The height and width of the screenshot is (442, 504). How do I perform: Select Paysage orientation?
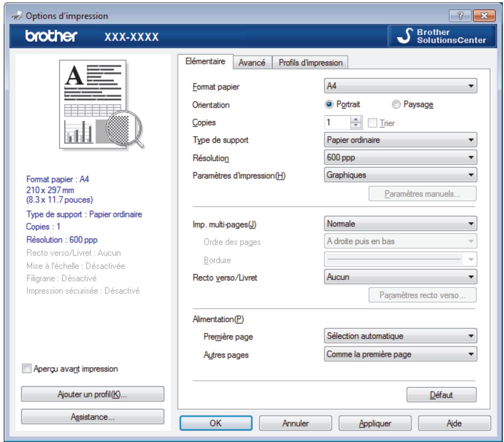click(413, 104)
